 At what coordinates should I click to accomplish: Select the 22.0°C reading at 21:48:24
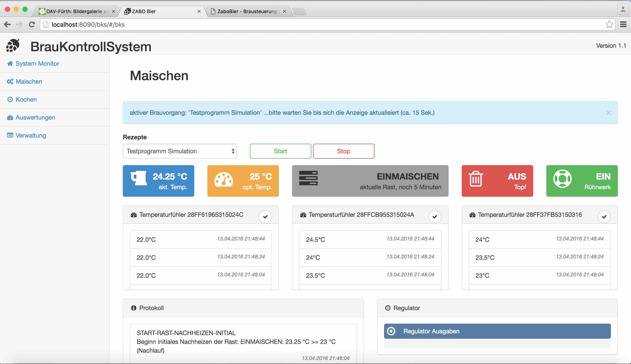tap(201, 258)
